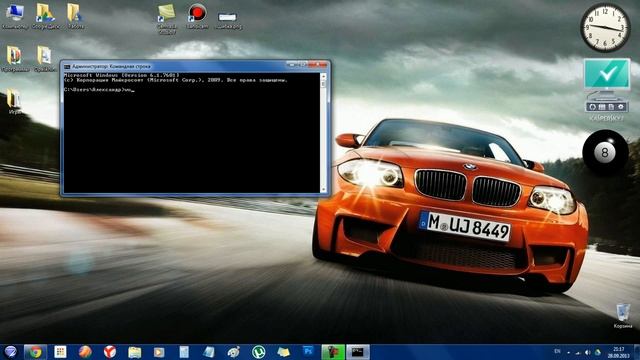Click the taskbar clock showing the time
Viewport: 640px width, 360px height.
click(x=618, y=352)
